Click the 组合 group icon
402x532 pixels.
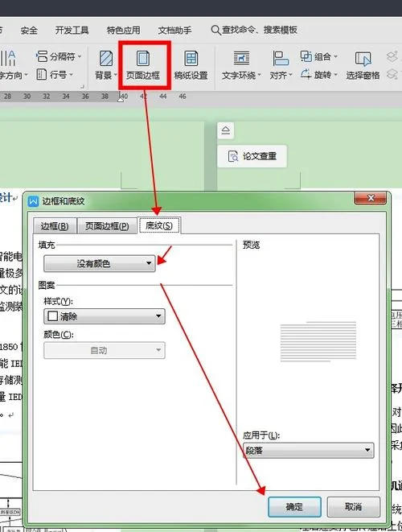click(x=306, y=56)
